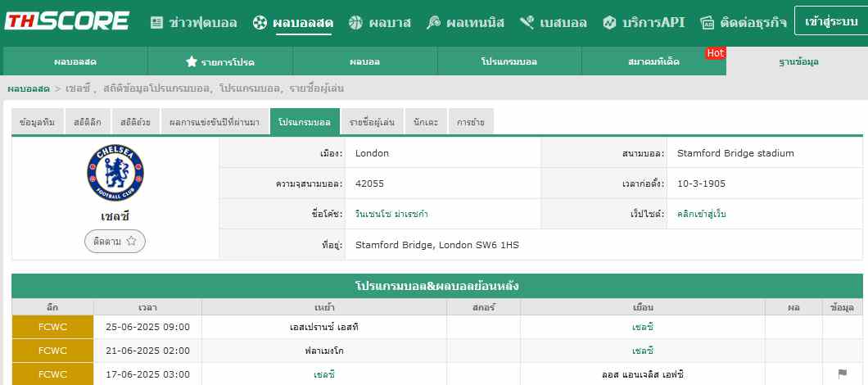The image size is (868, 385).
Task: Open ข่าวฟุตบอล in top menu
Action: [203, 23]
